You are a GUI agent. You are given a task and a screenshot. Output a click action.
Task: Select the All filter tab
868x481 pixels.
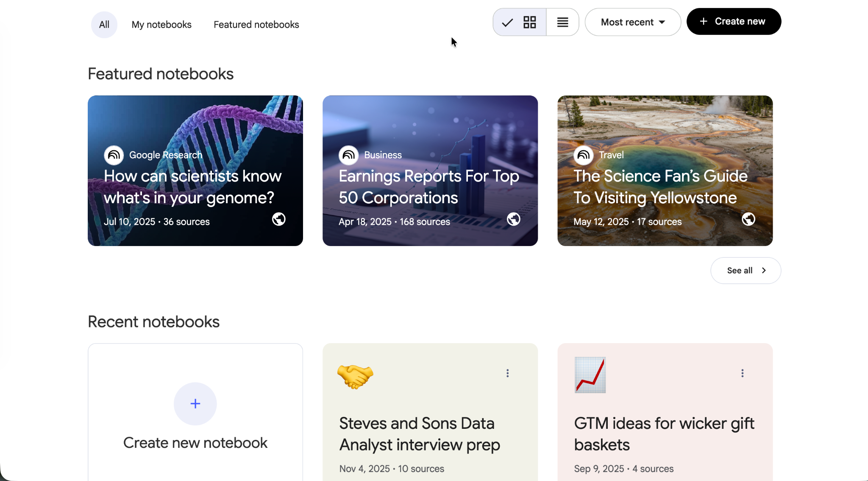[104, 25]
